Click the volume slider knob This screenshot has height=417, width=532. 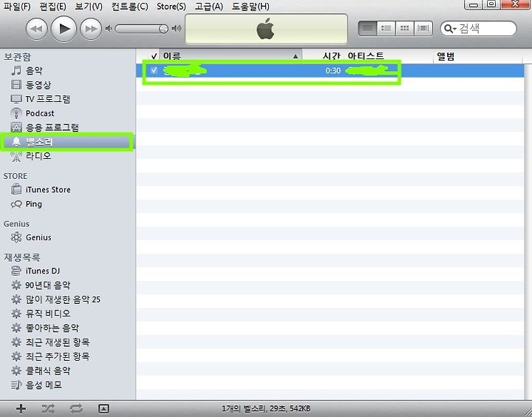(x=163, y=29)
